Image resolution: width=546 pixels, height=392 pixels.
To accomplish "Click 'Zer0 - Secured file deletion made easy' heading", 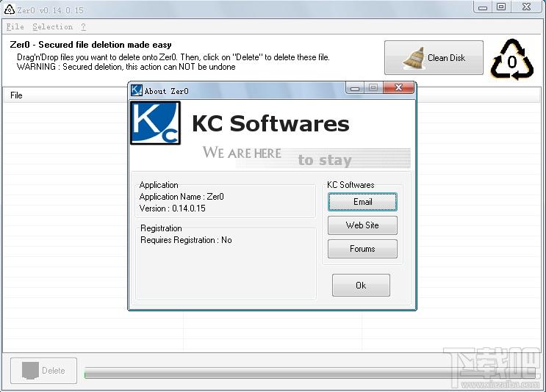I will pos(90,45).
